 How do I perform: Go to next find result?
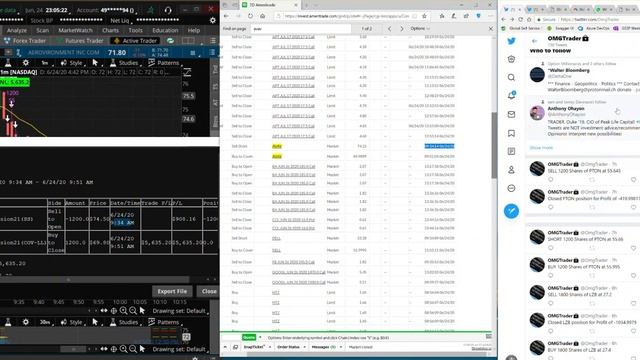[x=402, y=29]
